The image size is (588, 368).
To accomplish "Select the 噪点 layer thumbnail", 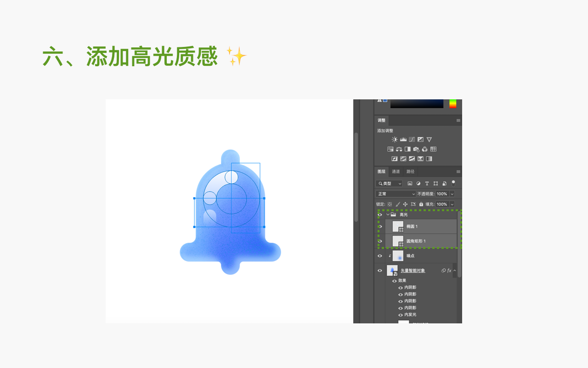I will (x=398, y=256).
